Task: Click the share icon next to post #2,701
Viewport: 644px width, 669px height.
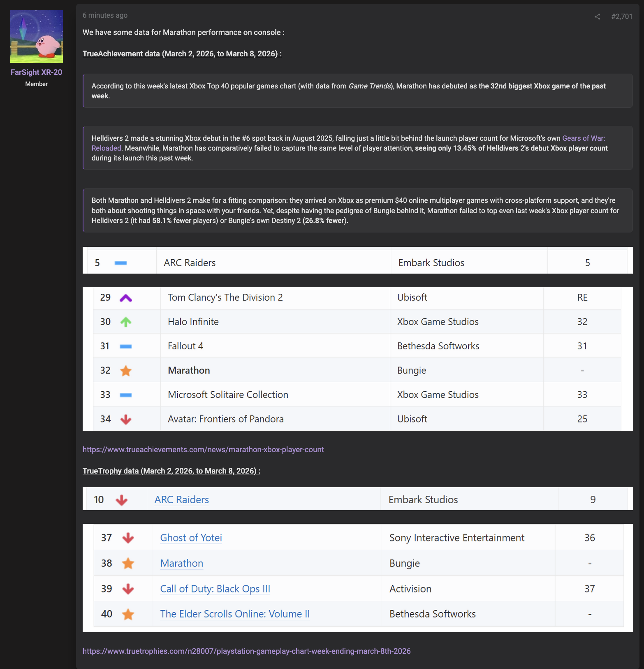Action: 597,16
